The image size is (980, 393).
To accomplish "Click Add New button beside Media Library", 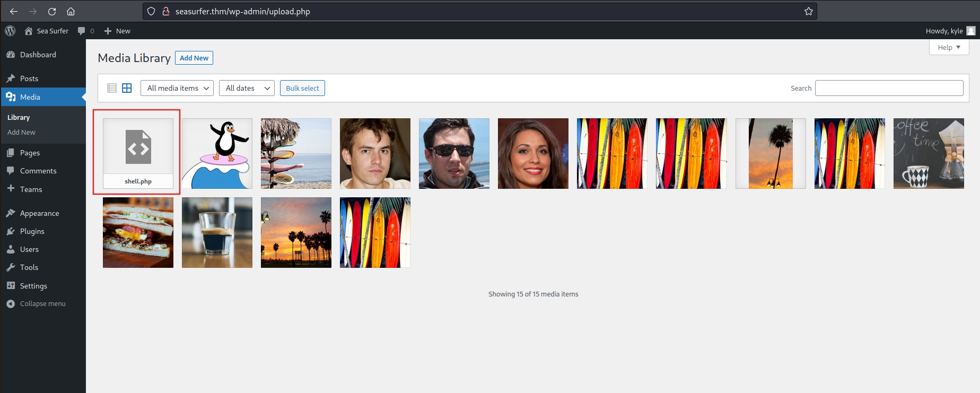I will tap(194, 58).
